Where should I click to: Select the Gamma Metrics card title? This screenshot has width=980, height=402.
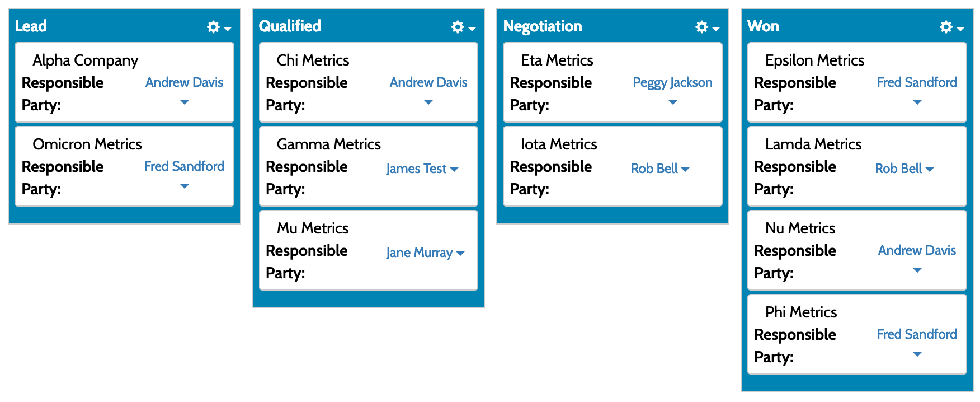tap(329, 144)
